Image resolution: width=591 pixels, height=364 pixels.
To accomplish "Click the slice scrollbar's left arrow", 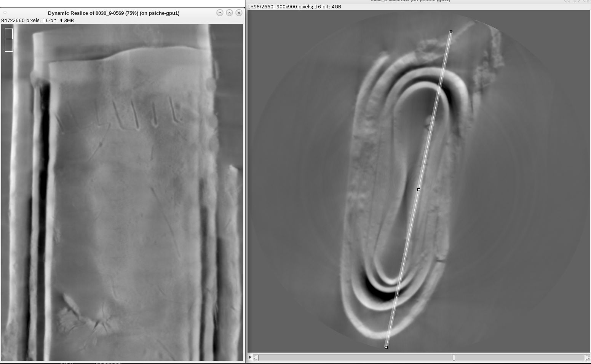I will point(256,358).
